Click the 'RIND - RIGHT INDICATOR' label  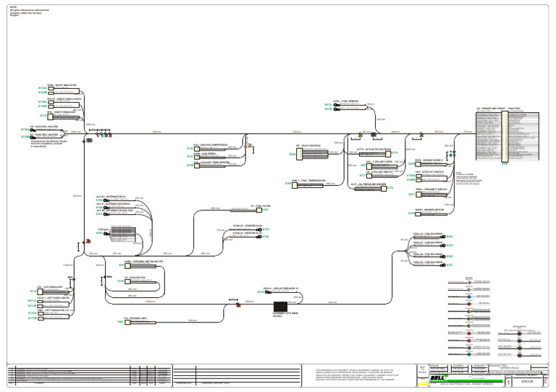coord(62,85)
